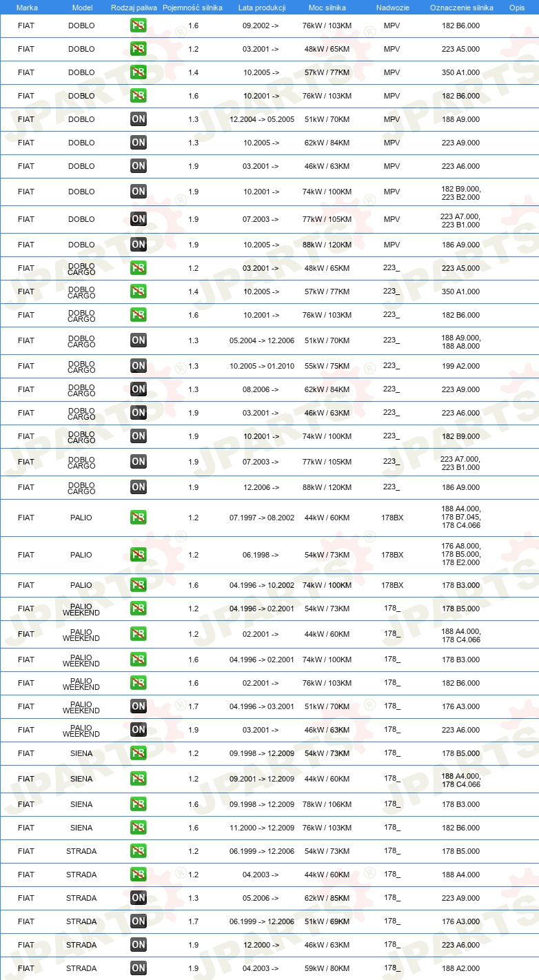Click the diesel icon for Strada 05.2006 row

[139, 898]
